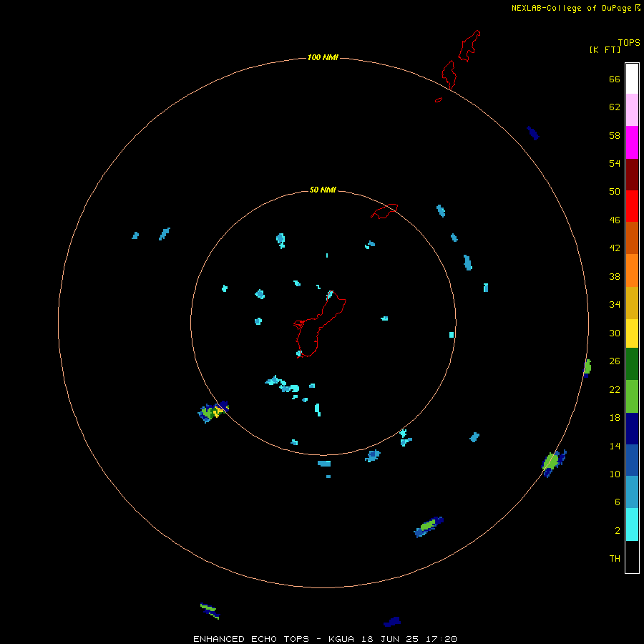This screenshot has width=644, height=644.
Task: Select the white swatch atop the legend
Action: coord(632,79)
